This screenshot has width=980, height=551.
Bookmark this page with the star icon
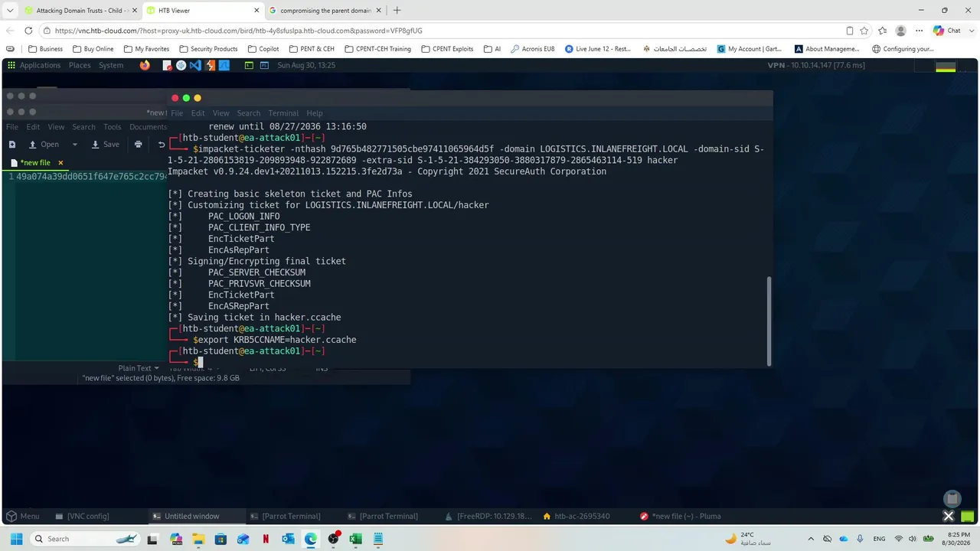864,31
